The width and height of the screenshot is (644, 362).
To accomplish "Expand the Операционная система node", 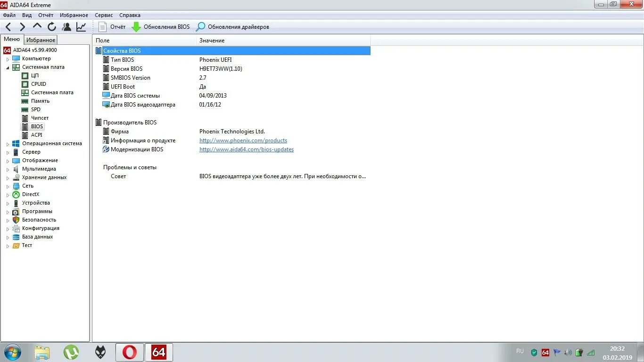I will (x=8, y=143).
